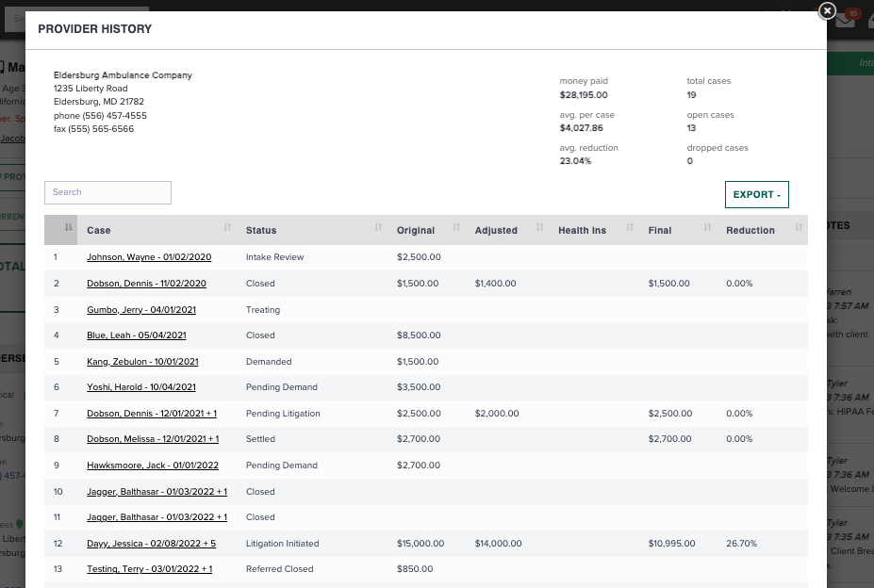This screenshot has width=874, height=588.
Task: Click the Health Ins column header
Action: 594,230
